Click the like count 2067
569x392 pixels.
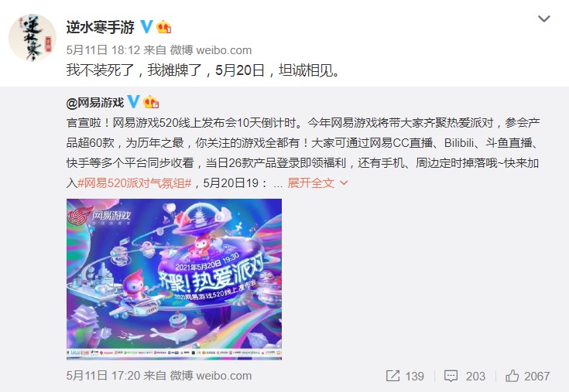point(536,376)
